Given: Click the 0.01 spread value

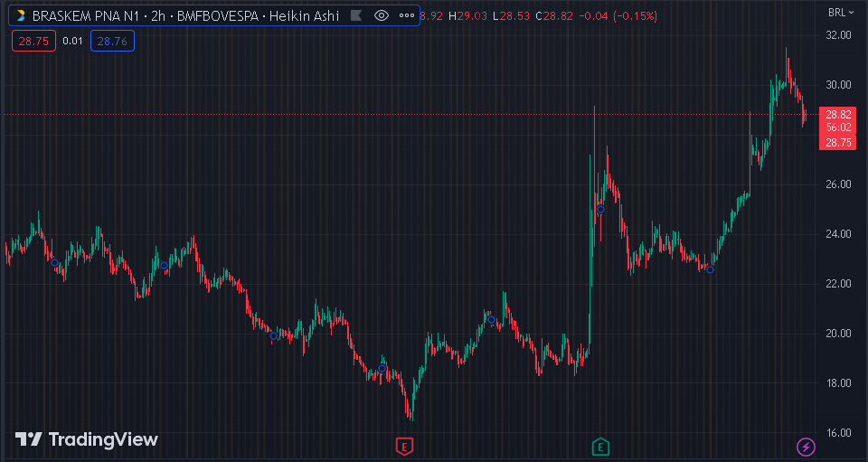Looking at the screenshot, I should click(72, 41).
